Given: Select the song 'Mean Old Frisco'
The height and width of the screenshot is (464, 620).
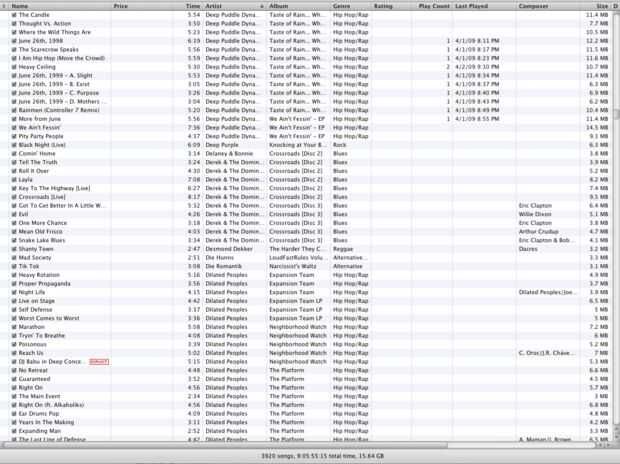Looking at the screenshot, I should (x=40, y=232).
